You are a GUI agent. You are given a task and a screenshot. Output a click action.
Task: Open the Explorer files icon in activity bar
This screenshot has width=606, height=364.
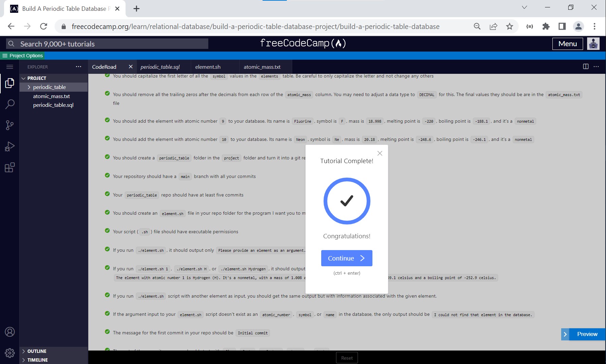[10, 83]
